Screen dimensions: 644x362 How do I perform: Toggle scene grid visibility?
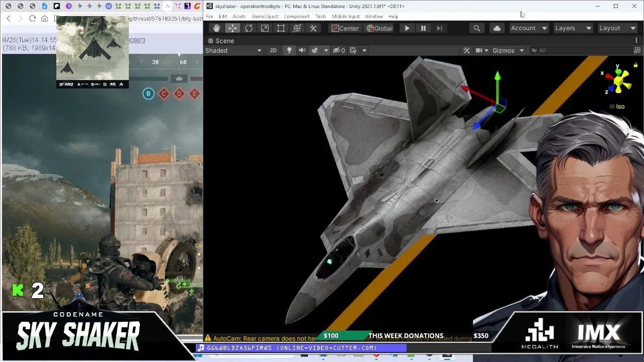pyautogui.click(x=353, y=50)
